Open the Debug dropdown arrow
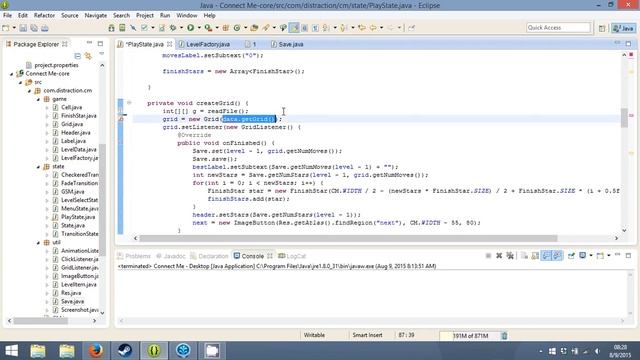640x360 pixels. (181, 28)
